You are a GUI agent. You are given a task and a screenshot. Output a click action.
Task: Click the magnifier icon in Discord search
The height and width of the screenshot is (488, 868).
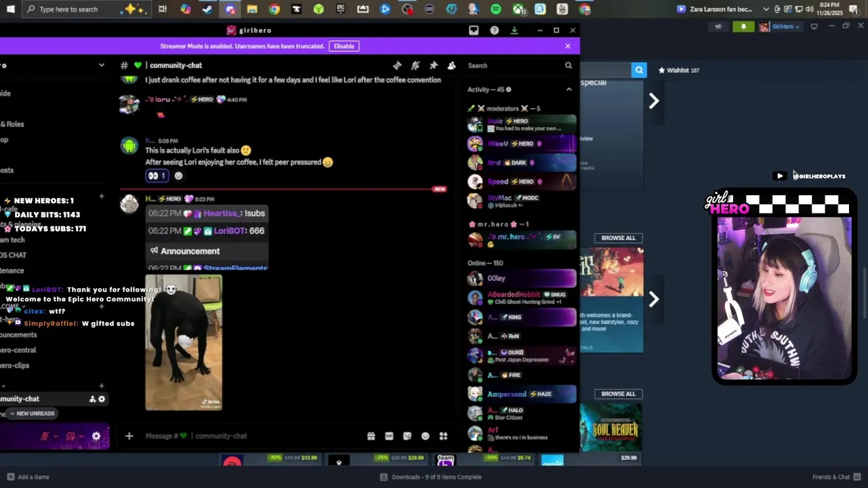568,66
